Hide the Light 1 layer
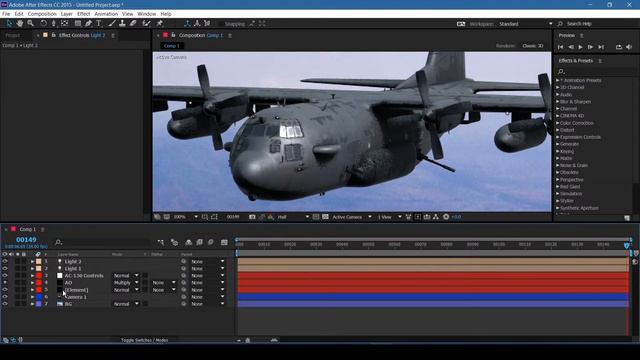The width and height of the screenshot is (640, 360). pos(5,269)
